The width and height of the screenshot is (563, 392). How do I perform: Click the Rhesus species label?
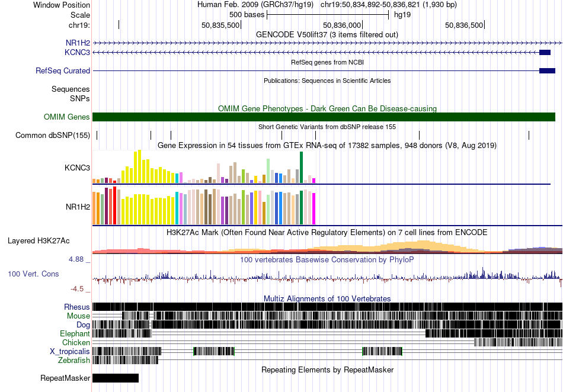(77, 307)
